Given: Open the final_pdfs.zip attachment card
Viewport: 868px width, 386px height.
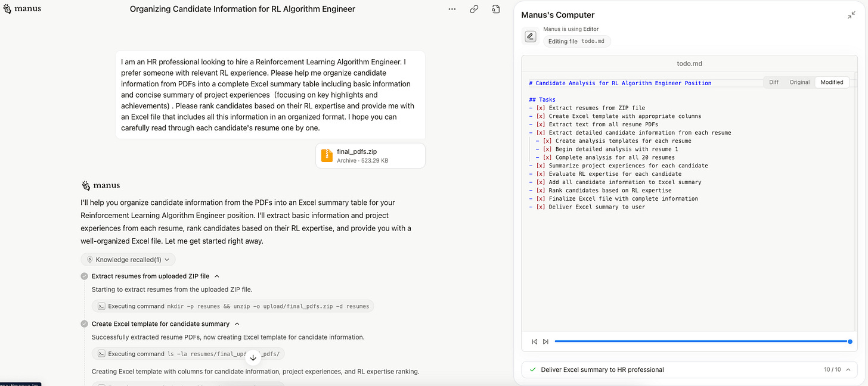Looking at the screenshot, I should coord(370,155).
